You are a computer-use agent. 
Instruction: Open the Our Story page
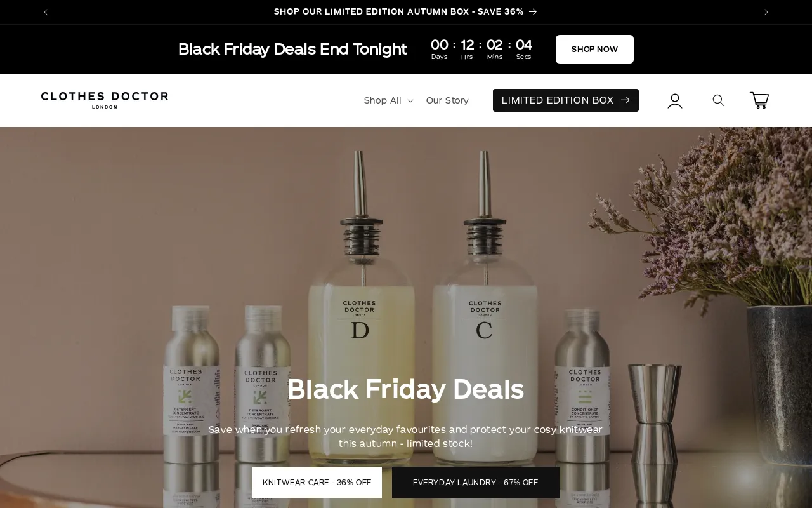pos(447,100)
